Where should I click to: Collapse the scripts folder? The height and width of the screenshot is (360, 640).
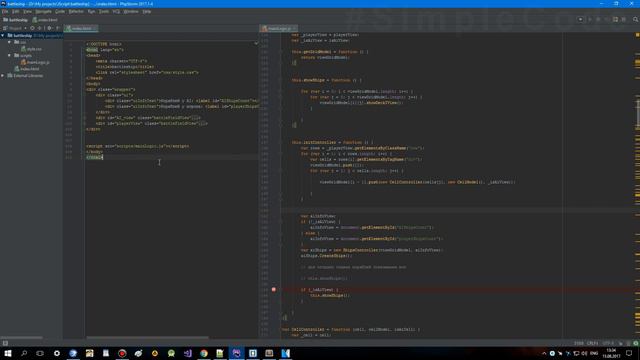[x=9, y=55]
